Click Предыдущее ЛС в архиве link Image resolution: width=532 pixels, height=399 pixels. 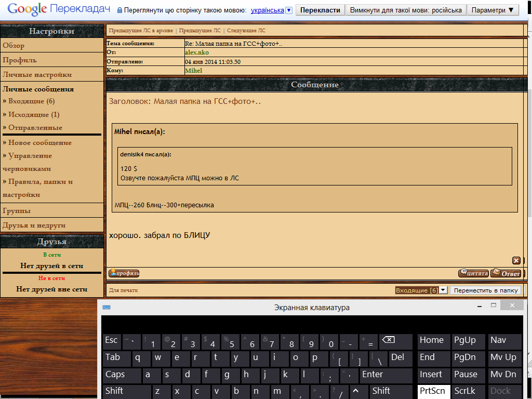coord(141,31)
